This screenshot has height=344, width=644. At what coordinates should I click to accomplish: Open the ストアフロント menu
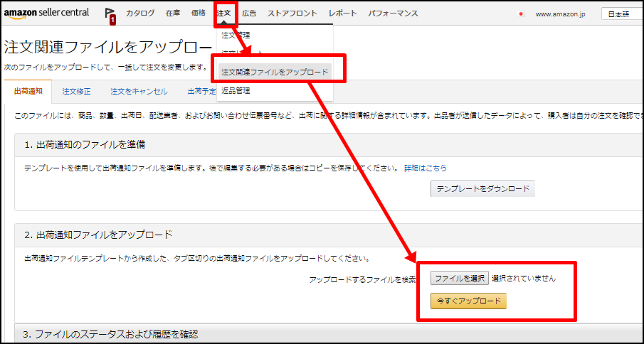coord(292,14)
